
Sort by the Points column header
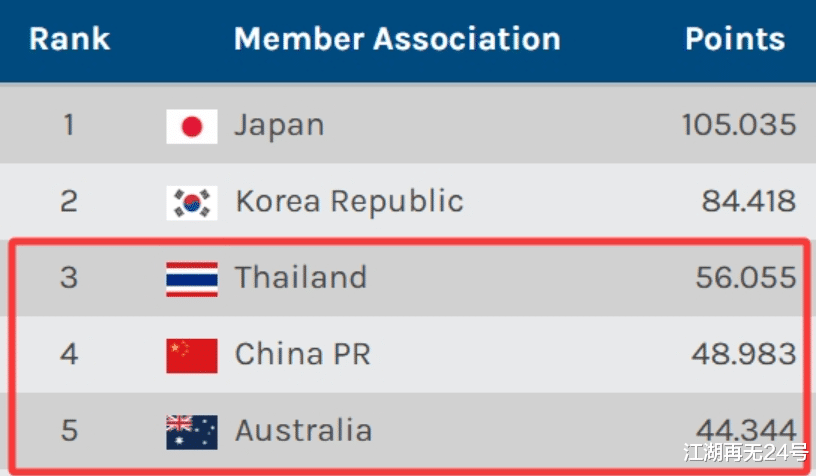pyautogui.click(x=734, y=40)
